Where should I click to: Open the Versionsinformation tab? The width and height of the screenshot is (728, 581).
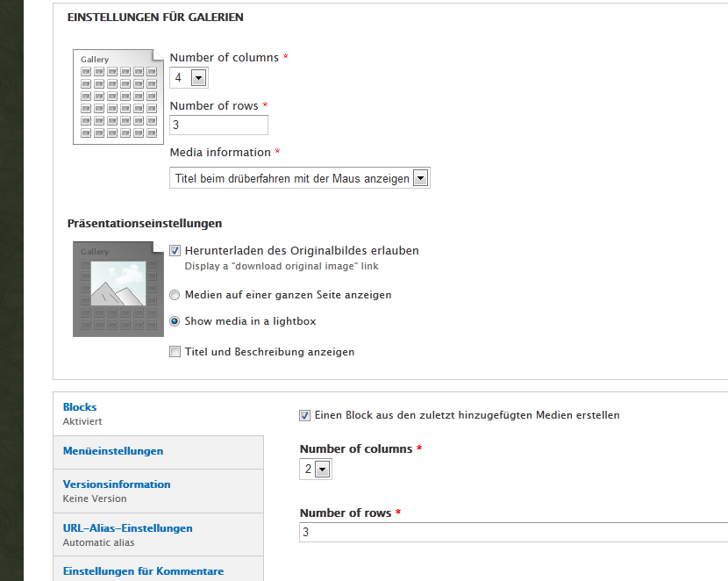pyautogui.click(x=117, y=484)
